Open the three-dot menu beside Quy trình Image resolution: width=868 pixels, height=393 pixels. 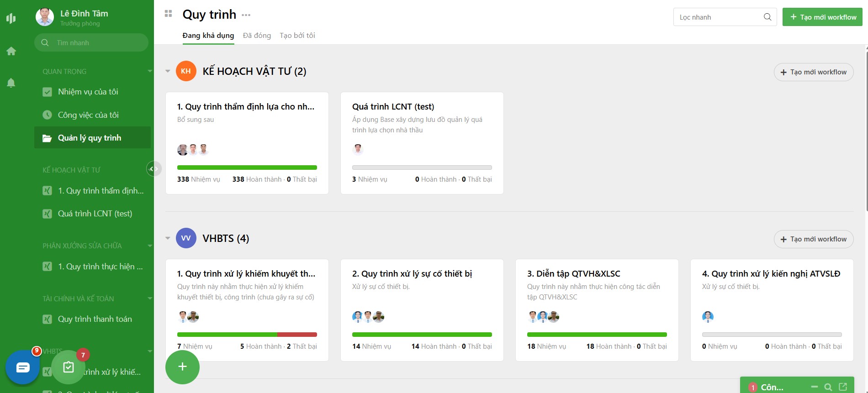point(246,15)
